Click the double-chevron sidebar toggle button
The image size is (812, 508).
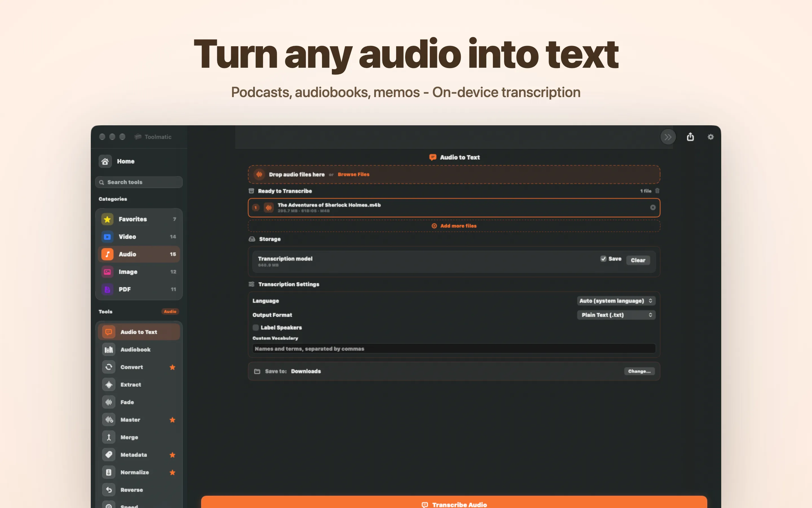668,137
